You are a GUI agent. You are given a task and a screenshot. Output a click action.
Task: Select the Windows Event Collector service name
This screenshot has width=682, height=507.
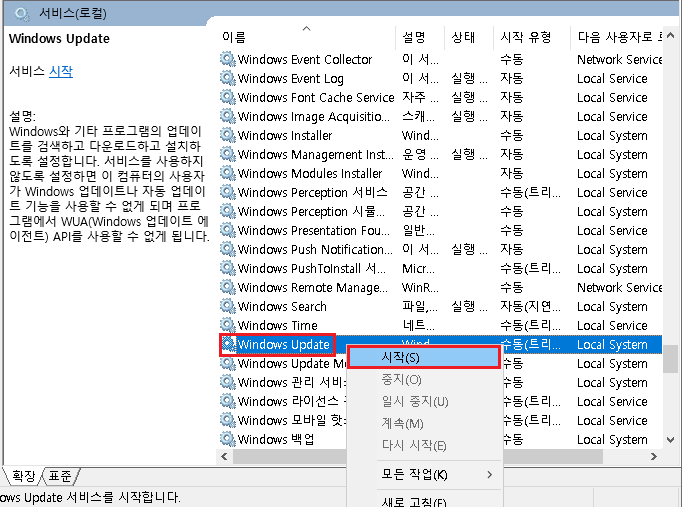click(305, 59)
